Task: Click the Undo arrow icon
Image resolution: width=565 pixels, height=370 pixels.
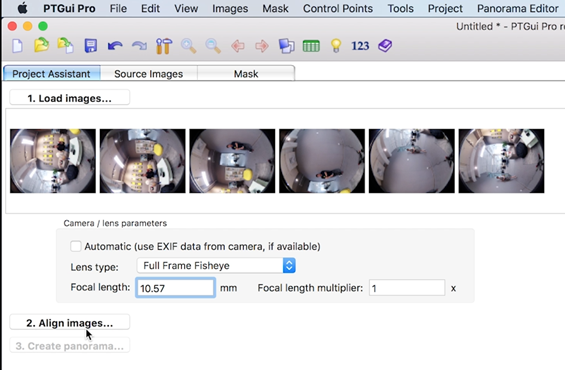Action: [x=115, y=46]
